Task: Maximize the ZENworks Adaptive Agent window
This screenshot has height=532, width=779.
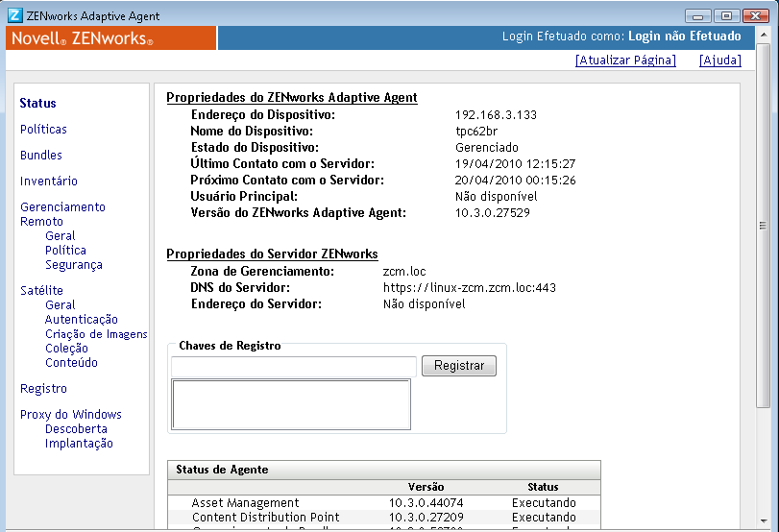Action: pyautogui.click(x=726, y=16)
